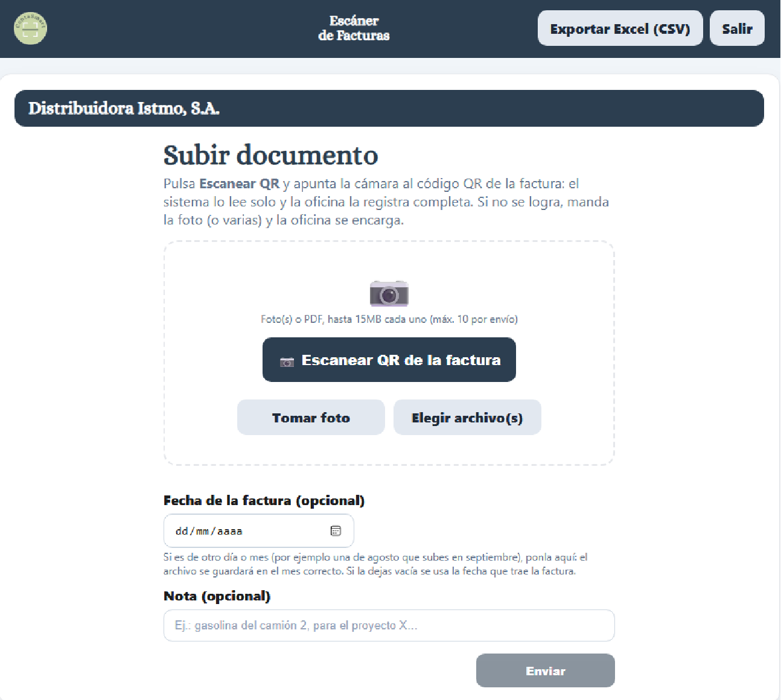Open the calendar picker icon in date field
The image size is (781, 700).
click(336, 531)
